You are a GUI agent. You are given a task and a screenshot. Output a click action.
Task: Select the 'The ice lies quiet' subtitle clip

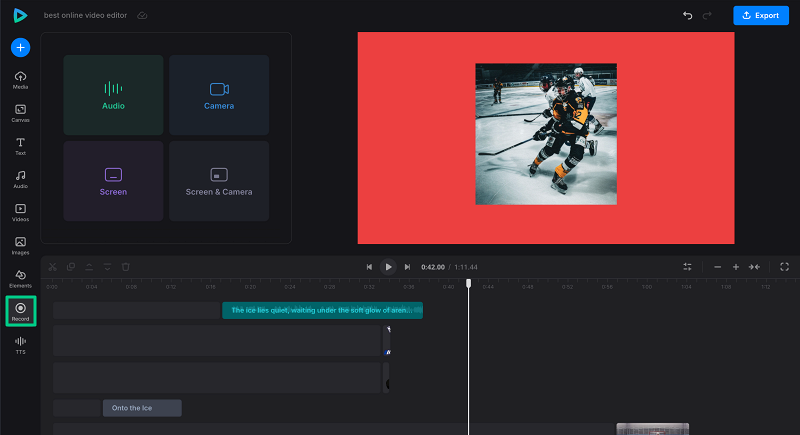click(x=322, y=310)
